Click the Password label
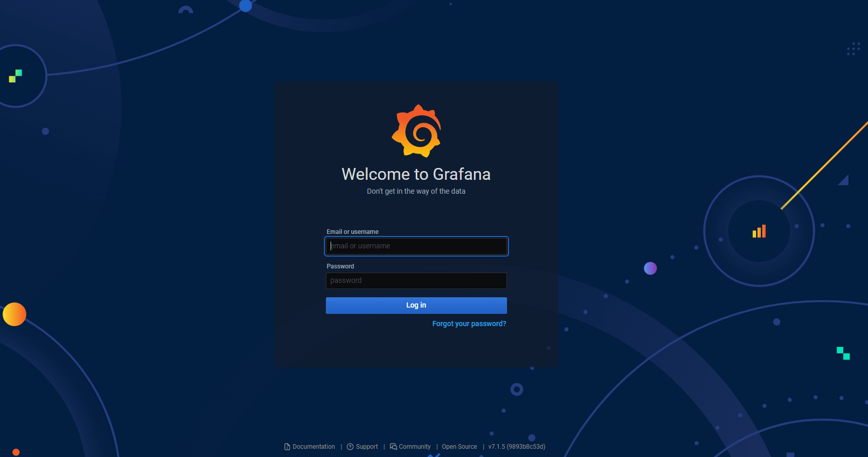The height and width of the screenshot is (457, 868). coord(340,266)
